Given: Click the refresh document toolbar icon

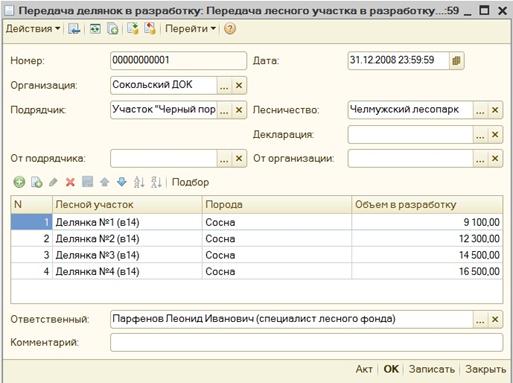Looking at the screenshot, I should (95, 29).
